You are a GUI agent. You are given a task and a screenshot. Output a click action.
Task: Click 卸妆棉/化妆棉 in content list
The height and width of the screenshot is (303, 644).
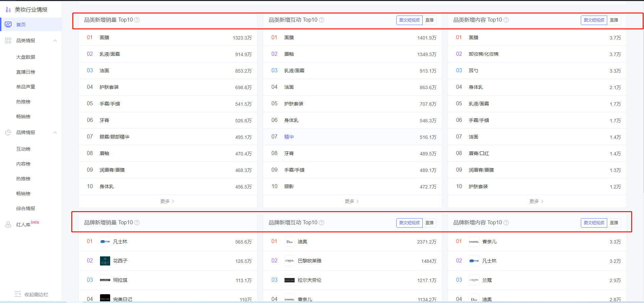484,54
